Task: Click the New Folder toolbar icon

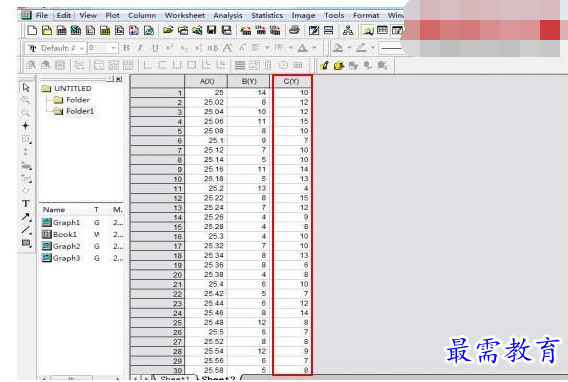Action: pos(47,30)
